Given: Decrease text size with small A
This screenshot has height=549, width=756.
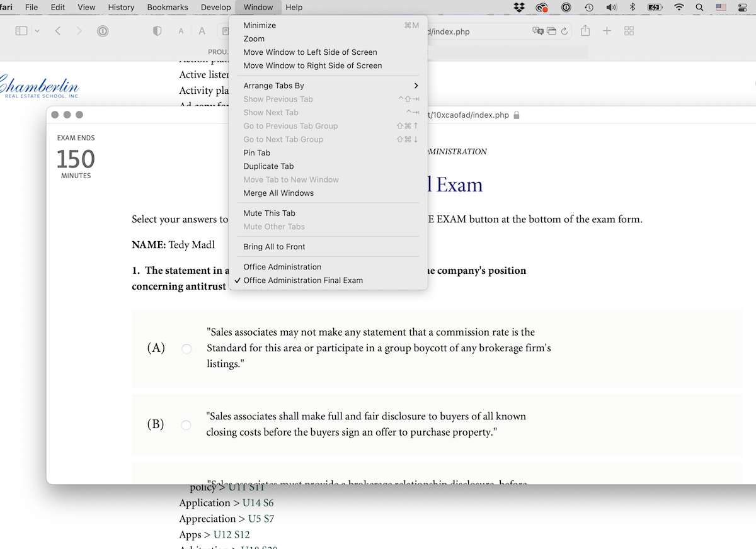Looking at the screenshot, I should pyautogui.click(x=181, y=31).
